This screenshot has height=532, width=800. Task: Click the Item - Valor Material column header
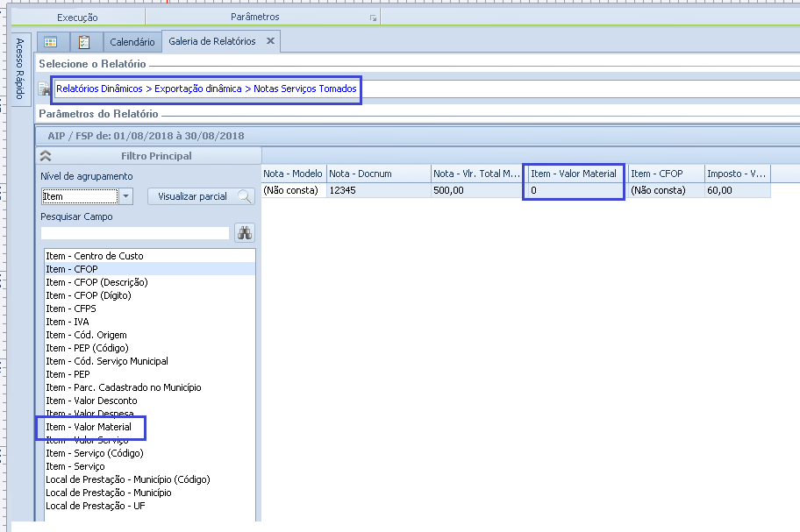pyautogui.click(x=574, y=174)
